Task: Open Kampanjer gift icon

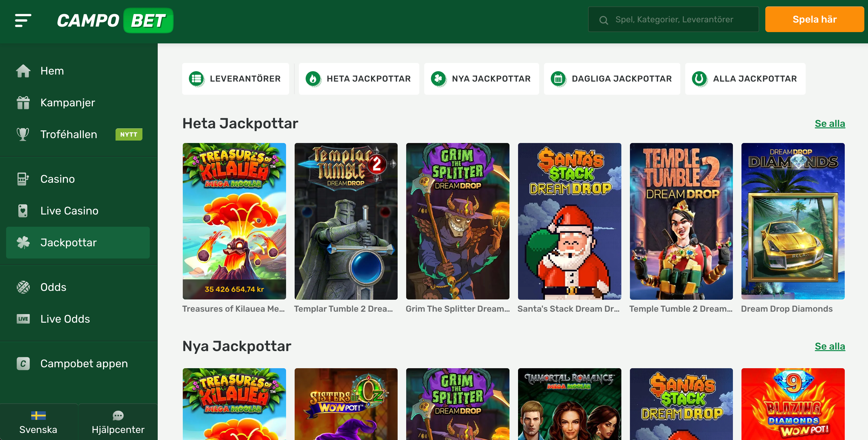Action: 23,102
